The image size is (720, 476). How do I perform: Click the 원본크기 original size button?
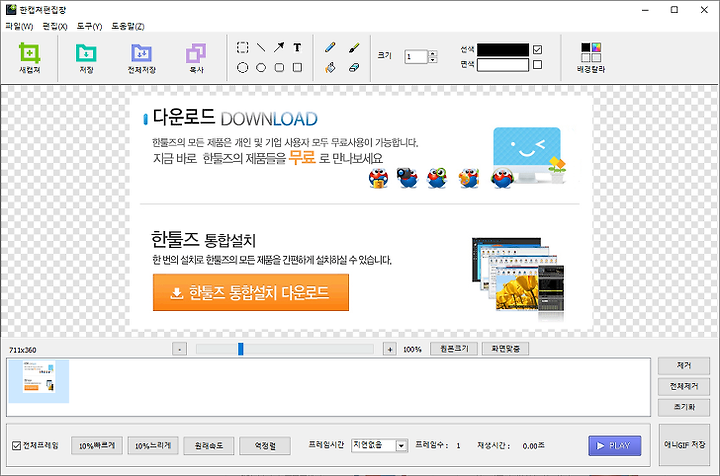(454, 349)
